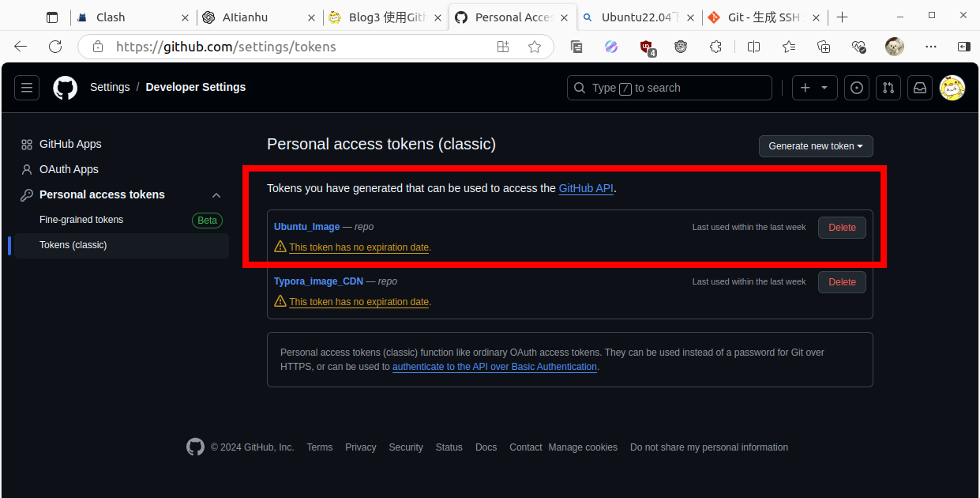980x498 pixels.
Task: Click Developer Settings in the breadcrumb
Action: [196, 87]
